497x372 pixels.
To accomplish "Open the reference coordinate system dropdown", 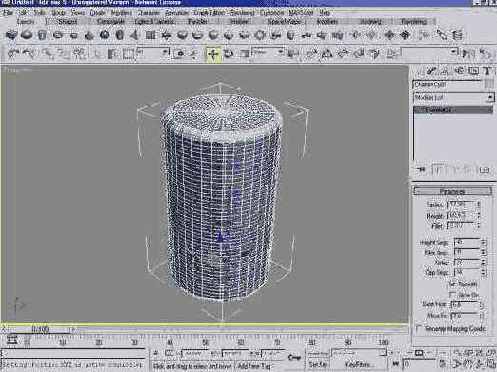I will click(x=268, y=52).
